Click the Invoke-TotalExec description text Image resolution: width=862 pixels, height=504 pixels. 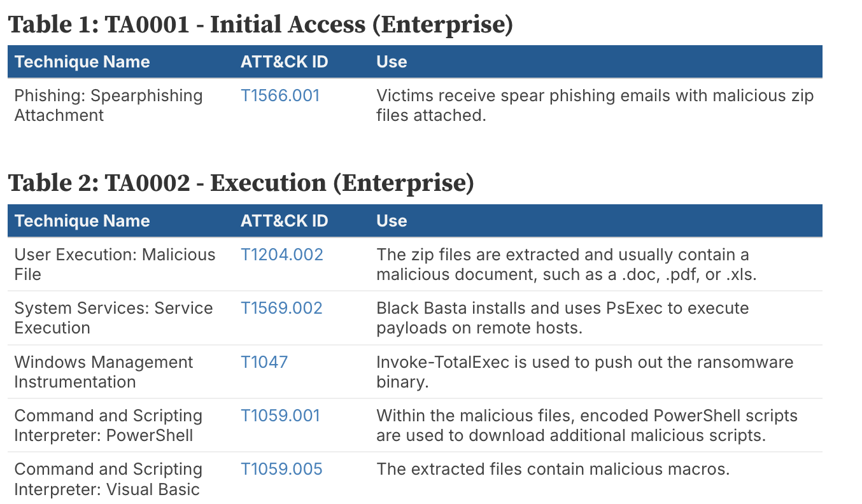pyautogui.click(x=585, y=372)
